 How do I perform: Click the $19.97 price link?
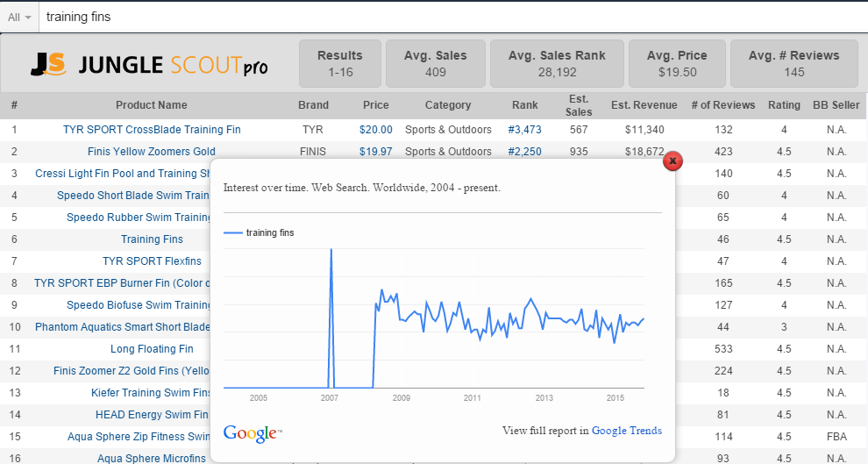376,151
